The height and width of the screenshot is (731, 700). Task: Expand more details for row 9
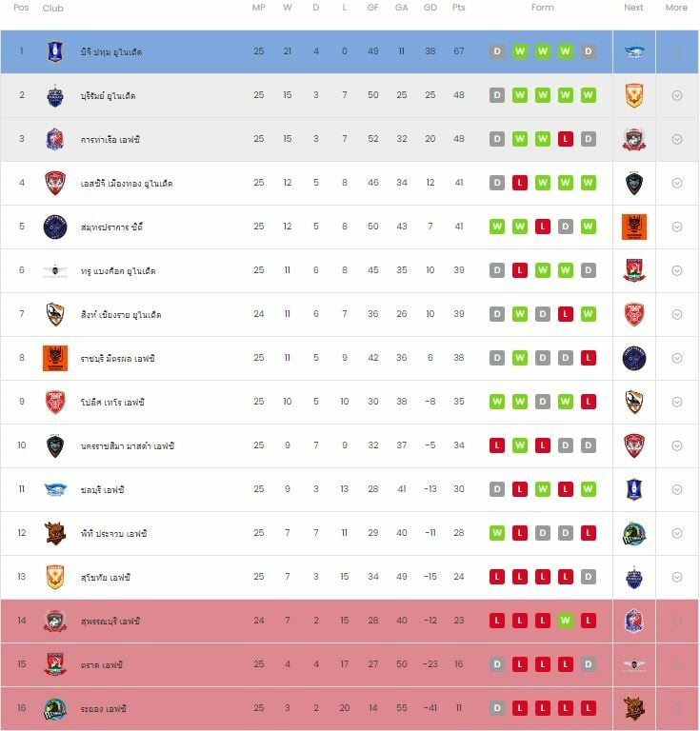[x=677, y=402]
